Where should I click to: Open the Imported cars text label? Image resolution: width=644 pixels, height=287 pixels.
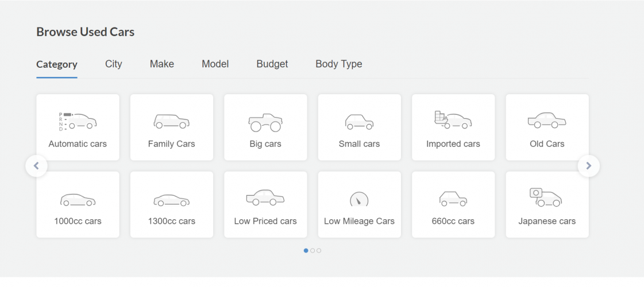(x=453, y=144)
